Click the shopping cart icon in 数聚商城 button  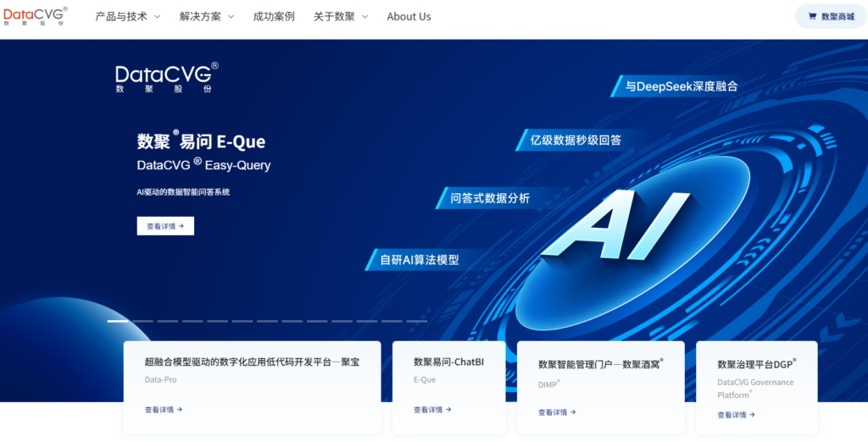pyautogui.click(x=812, y=17)
